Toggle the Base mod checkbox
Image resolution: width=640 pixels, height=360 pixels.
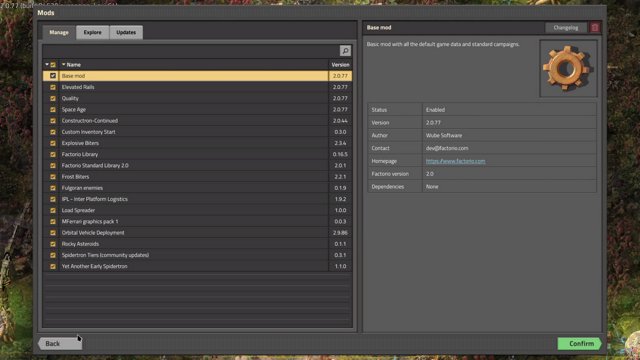tap(53, 76)
